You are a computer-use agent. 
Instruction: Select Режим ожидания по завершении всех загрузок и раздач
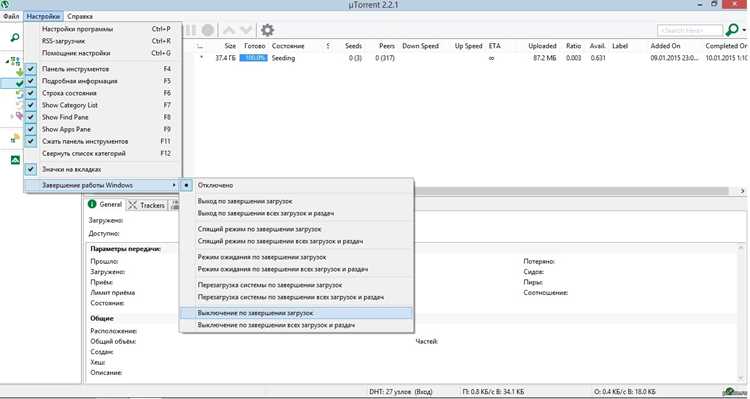point(296,269)
